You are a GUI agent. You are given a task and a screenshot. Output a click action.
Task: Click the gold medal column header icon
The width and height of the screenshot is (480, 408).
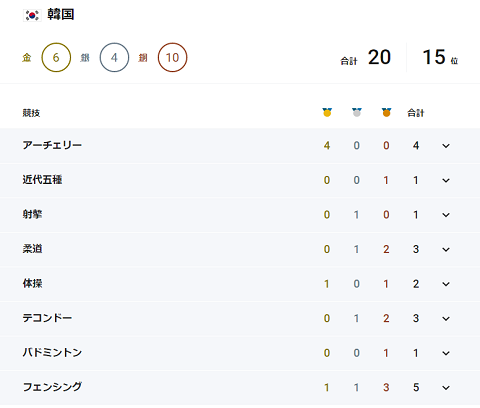tap(327, 112)
